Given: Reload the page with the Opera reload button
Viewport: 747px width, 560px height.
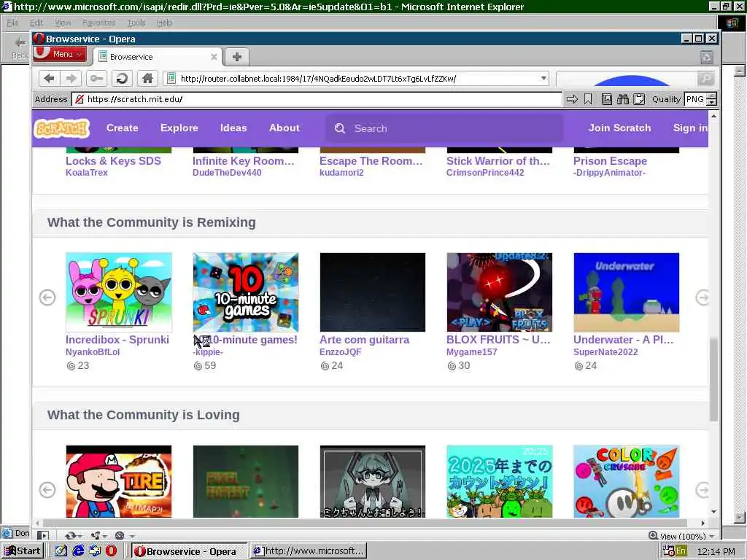Looking at the screenshot, I should click(122, 78).
